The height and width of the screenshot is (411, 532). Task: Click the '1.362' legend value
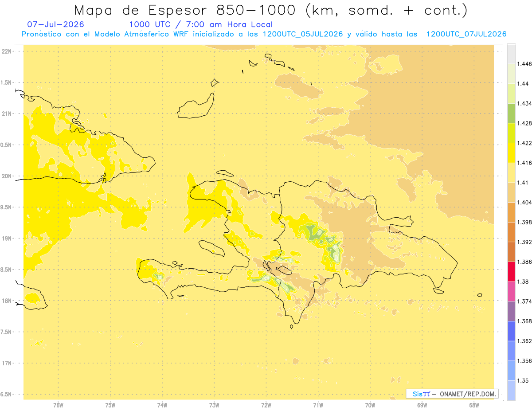point(524,341)
